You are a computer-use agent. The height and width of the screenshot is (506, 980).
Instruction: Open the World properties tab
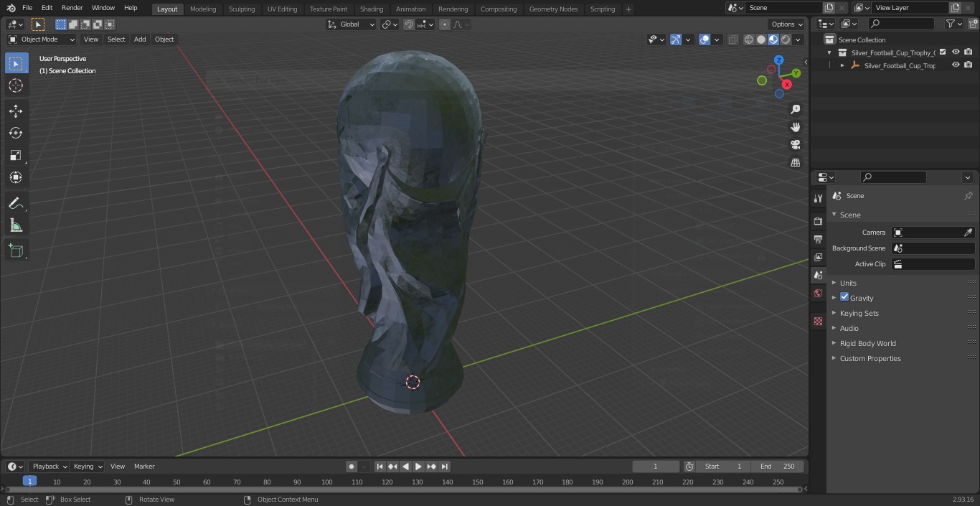point(818,293)
